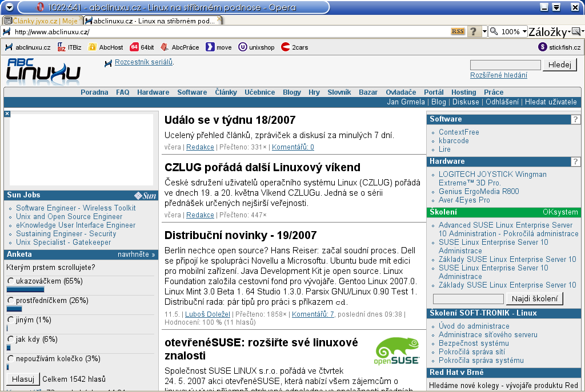Click the Opera window menu icon in title bar

(x=9, y=7)
